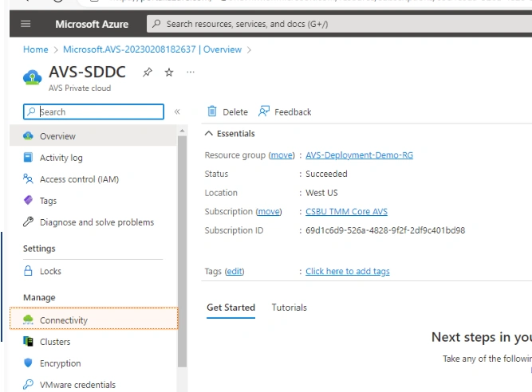
Task: Click here to add tags link
Action: pyautogui.click(x=348, y=271)
